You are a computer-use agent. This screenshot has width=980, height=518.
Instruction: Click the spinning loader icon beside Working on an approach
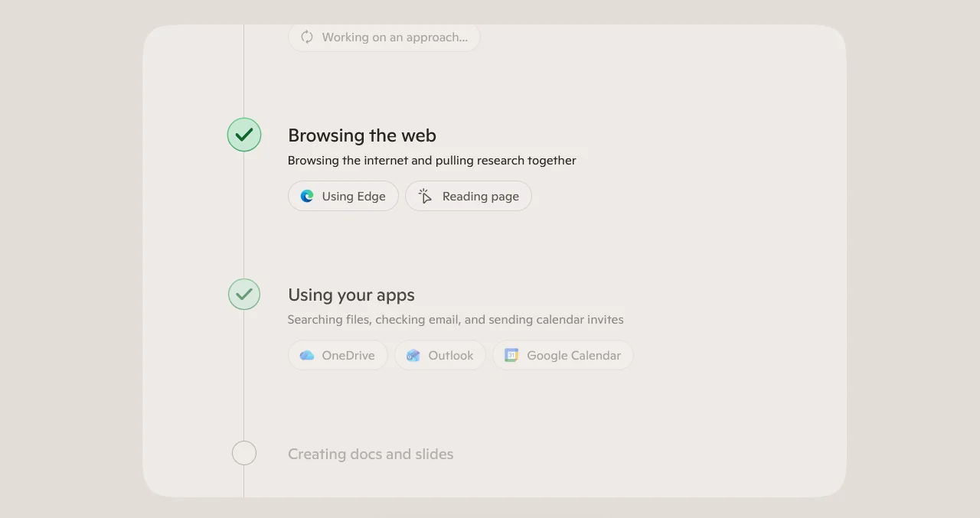pos(307,37)
